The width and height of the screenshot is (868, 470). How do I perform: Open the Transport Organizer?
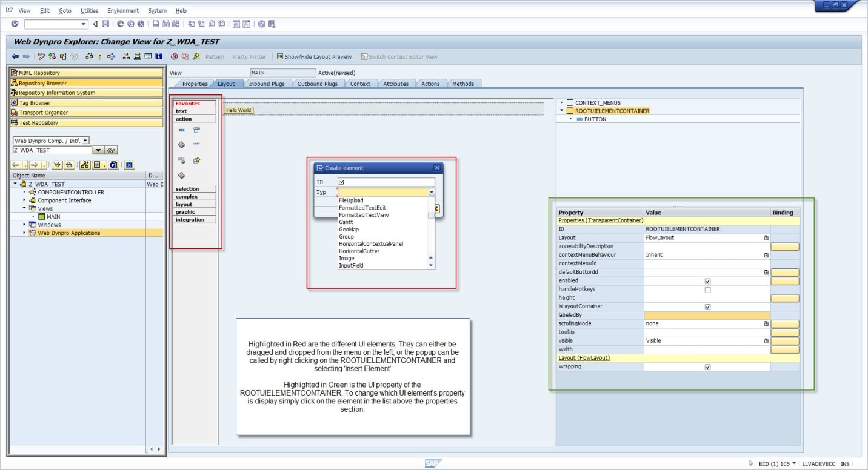87,113
